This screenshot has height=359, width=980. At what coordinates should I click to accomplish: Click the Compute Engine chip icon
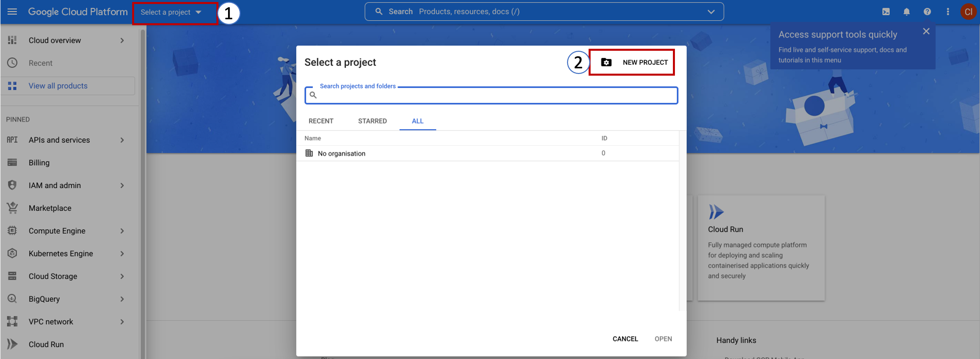point(12,231)
